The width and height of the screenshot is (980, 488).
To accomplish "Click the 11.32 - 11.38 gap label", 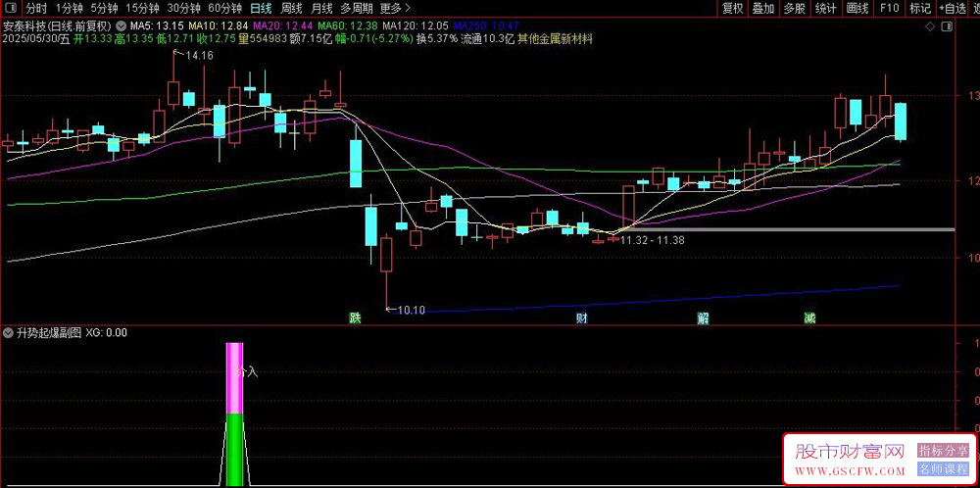I will [651, 239].
